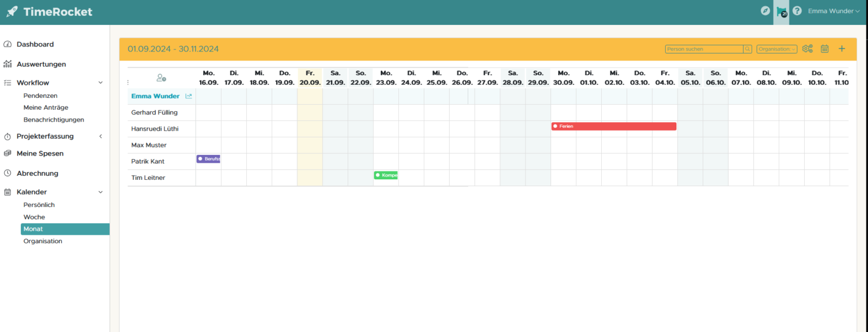This screenshot has height=332, width=868.
Task: Click the gears settings icon in calendar header
Action: (x=808, y=49)
